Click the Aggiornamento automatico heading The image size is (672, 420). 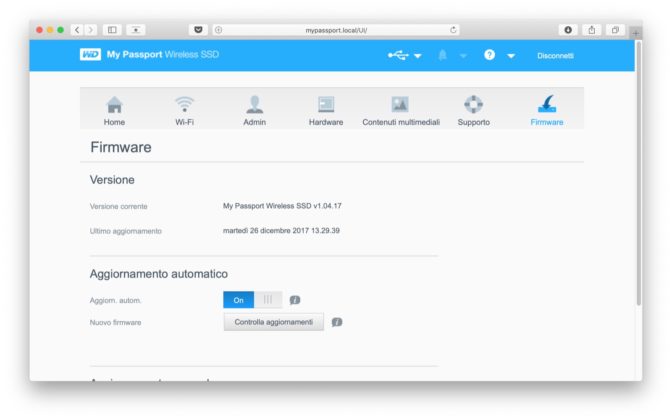(x=159, y=273)
